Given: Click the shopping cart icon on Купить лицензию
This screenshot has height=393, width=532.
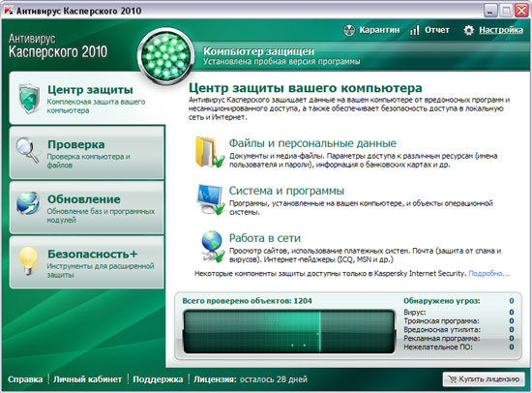Looking at the screenshot, I should (x=452, y=379).
